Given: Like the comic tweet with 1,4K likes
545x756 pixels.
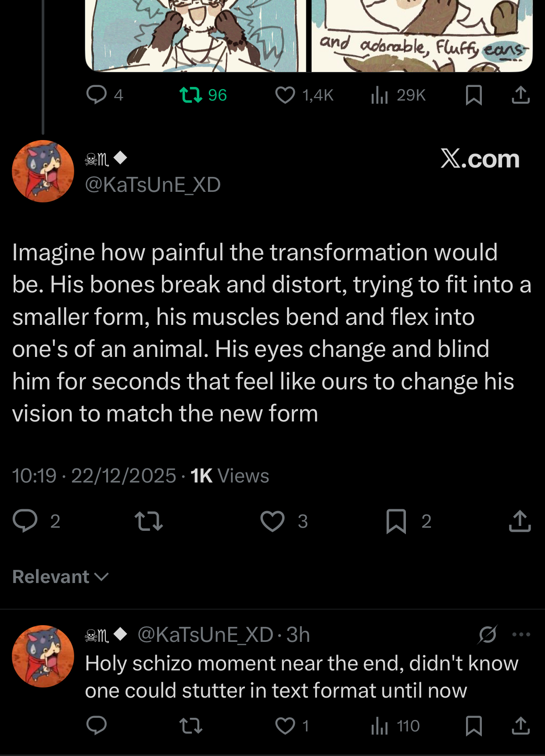Looking at the screenshot, I should click(285, 95).
